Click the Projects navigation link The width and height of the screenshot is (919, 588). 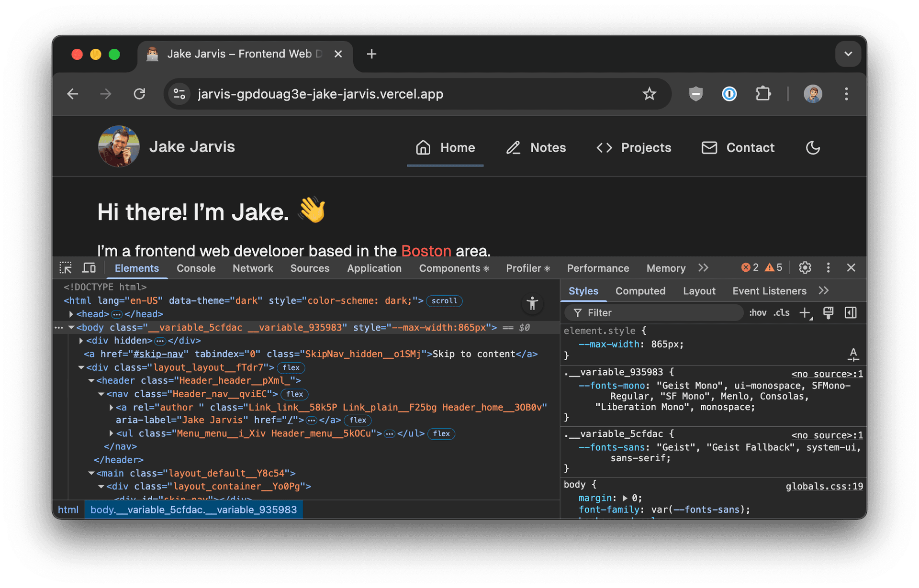pos(646,147)
